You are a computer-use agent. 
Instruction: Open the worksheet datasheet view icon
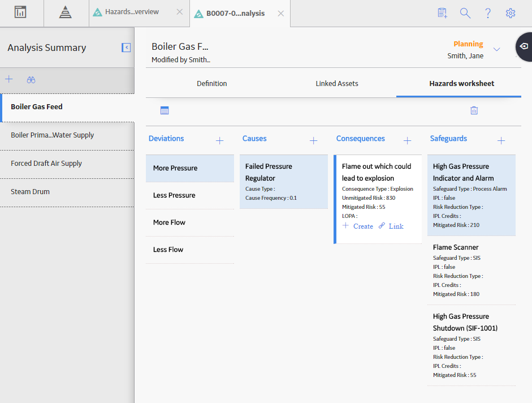165,110
